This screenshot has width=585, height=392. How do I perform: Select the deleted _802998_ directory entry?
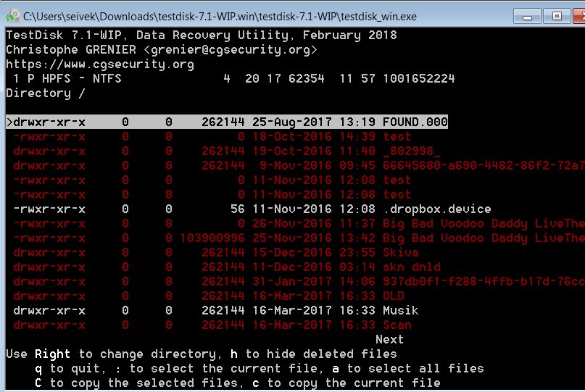227,151
